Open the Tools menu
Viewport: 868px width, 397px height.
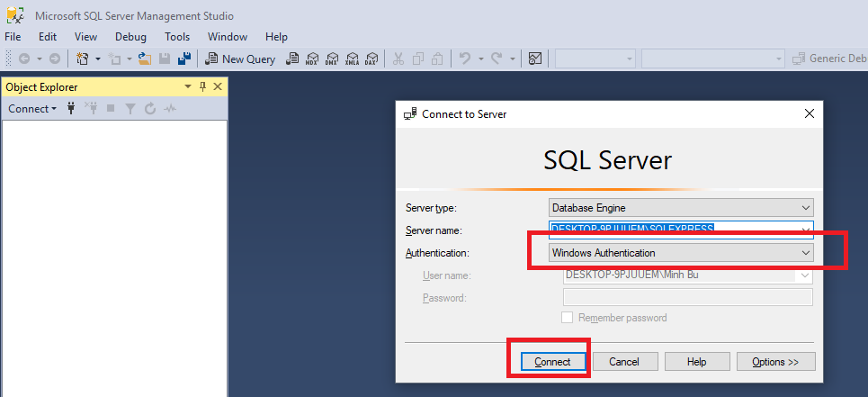(177, 37)
